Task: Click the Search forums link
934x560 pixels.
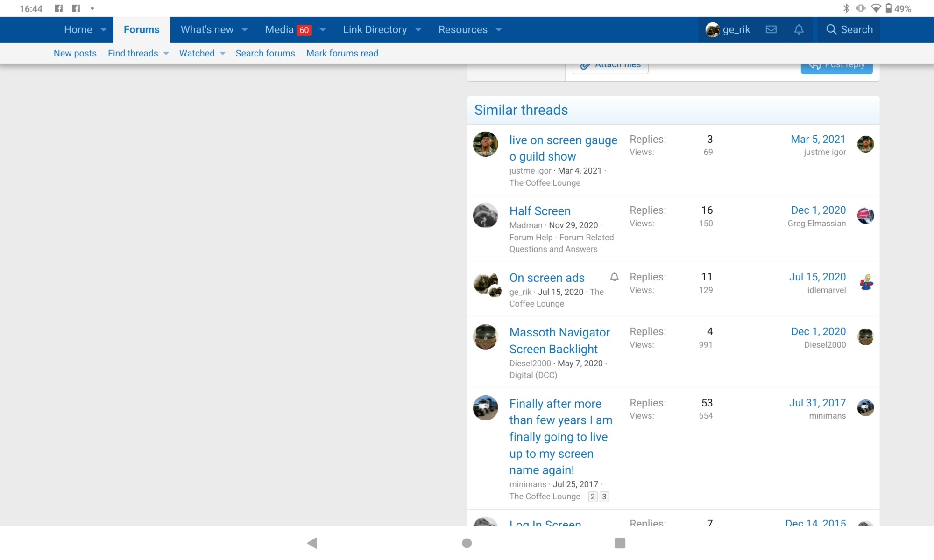Action: [x=265, y=53]
